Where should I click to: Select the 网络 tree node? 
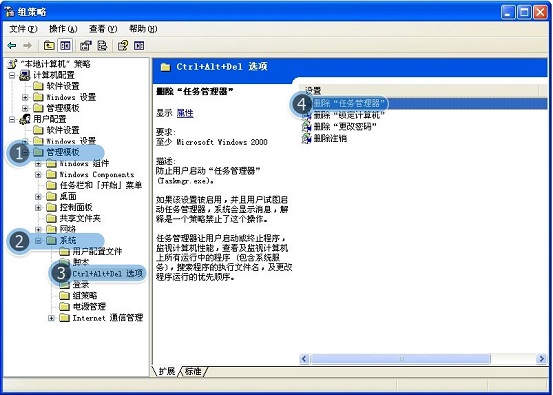pyautogui.click(x=68, y=230)
